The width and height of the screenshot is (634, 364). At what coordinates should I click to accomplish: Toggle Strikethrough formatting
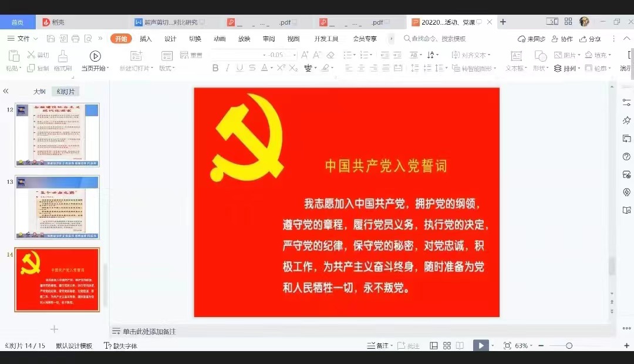click(252, 68)
